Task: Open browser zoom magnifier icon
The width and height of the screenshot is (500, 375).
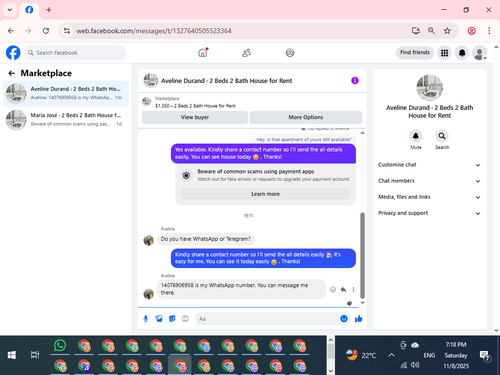Action: tap(431, 31)
